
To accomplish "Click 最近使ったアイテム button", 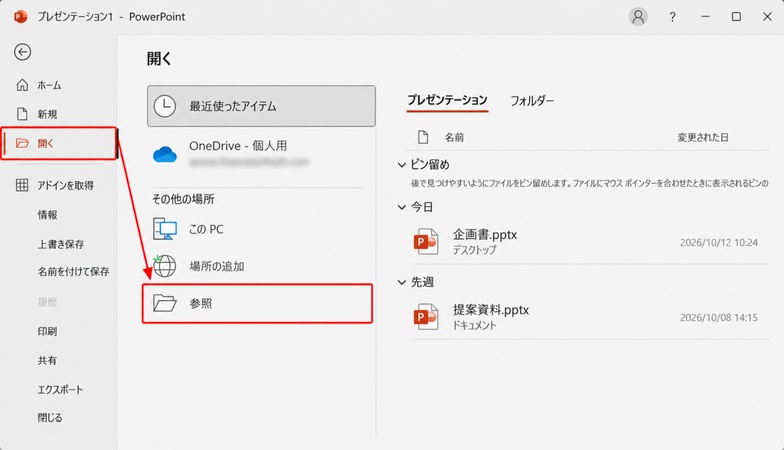I will click(261, 106).
